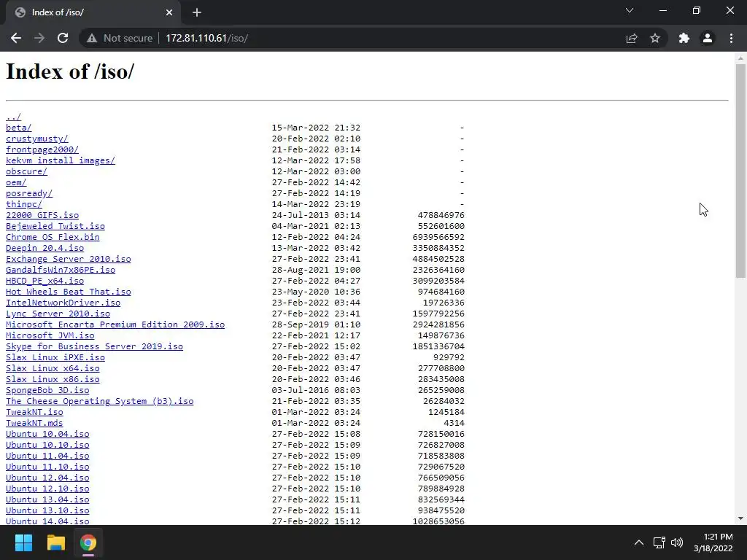The height and width of the screenshot is (560, 747).
Task: Open the crustymusty/ folder link
Action: (37, 139)
